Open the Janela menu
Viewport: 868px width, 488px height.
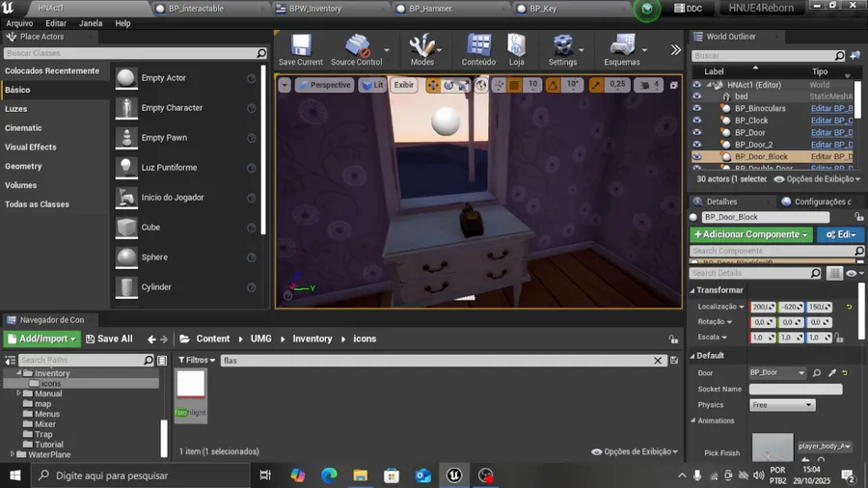(91, 23)
